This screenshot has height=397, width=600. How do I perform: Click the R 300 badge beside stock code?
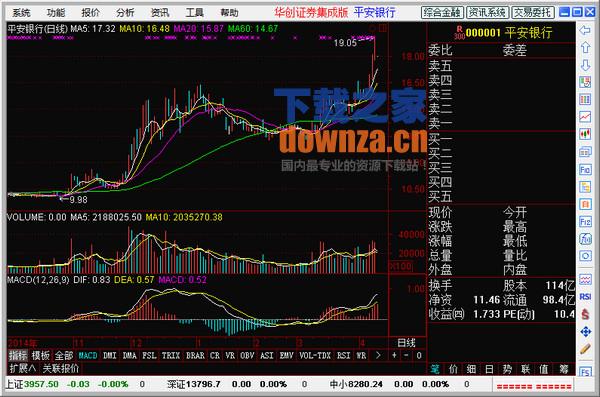(459, 33)
